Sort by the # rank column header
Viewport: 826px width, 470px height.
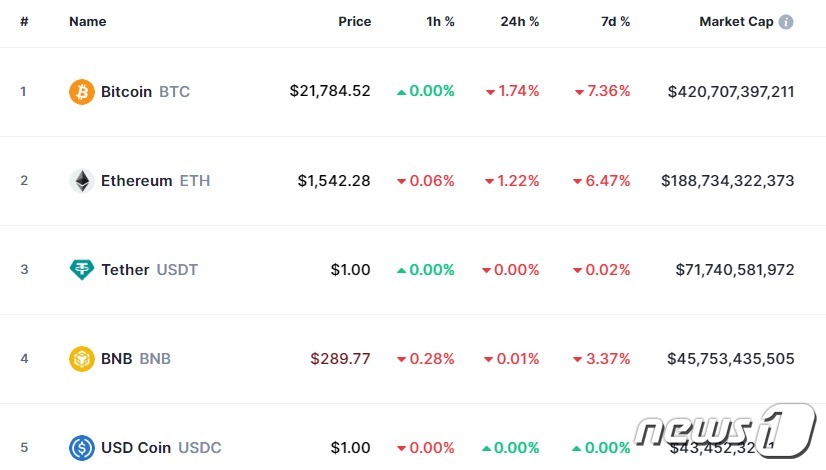coord(24,22)
